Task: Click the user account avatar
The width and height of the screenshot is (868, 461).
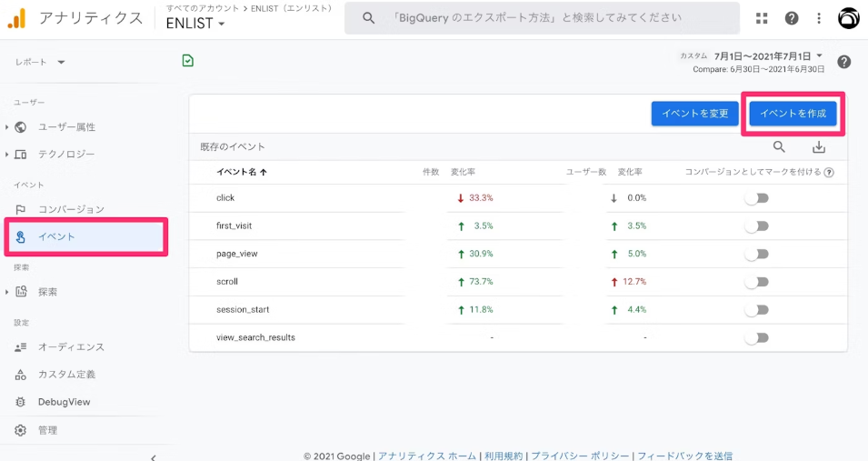Action: click(x=848, y=18)
